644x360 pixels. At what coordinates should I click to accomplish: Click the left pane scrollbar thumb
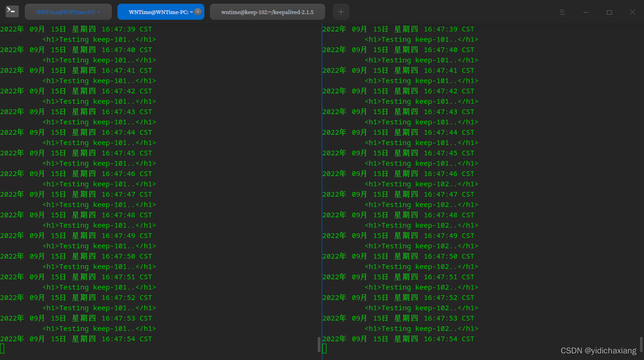click(319, 345)
